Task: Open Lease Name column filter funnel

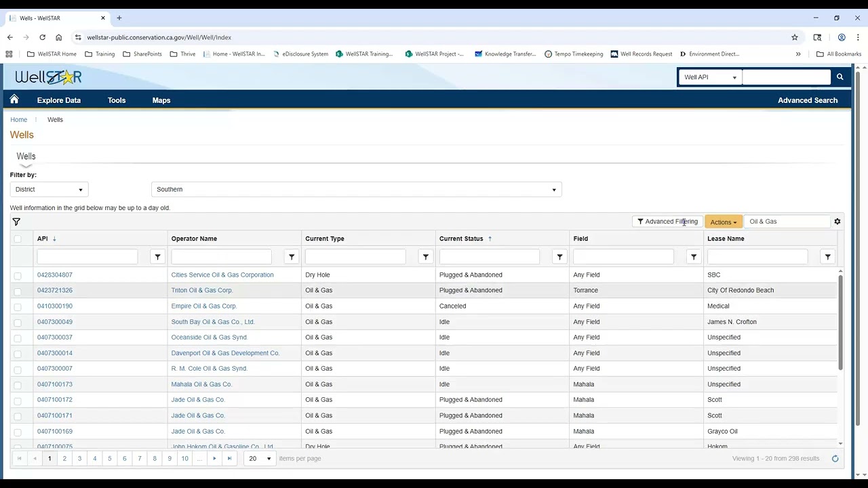Action: tap(827, 257)
